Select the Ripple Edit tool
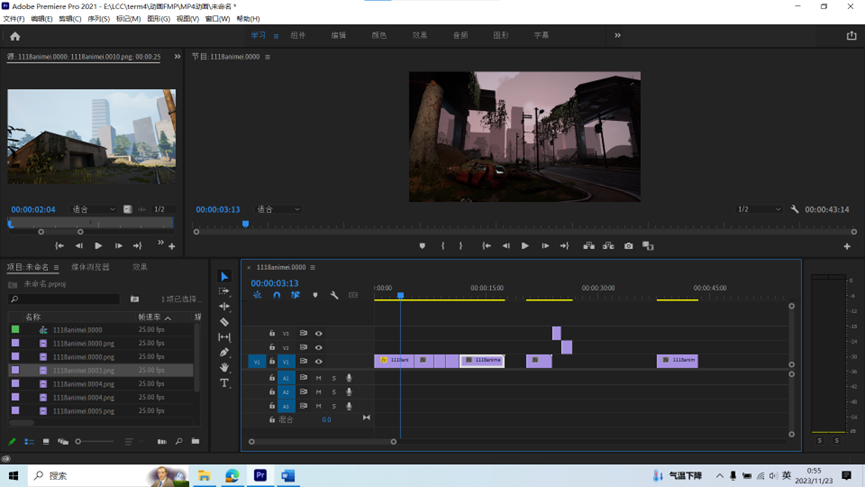Viewport: 865px width, 487px height. 224,306
